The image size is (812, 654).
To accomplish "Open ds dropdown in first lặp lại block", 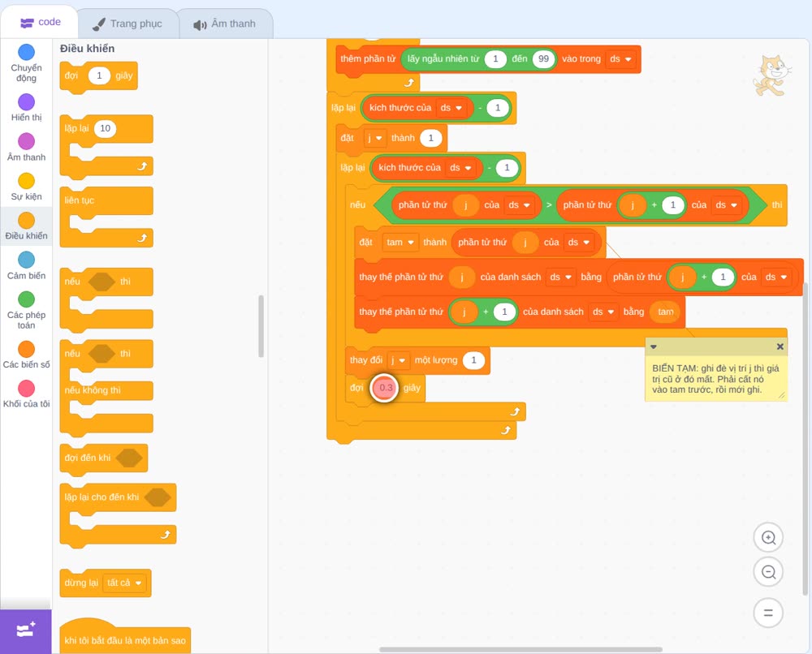I will (451, 108).
